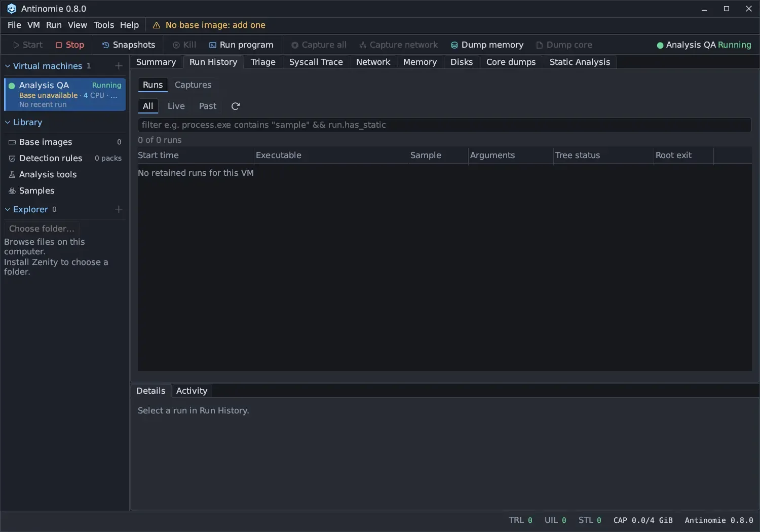The height and width of the screenshot is (532, 760).
Task: Click the refresh runs icon
Action: (x=236, y=106)
